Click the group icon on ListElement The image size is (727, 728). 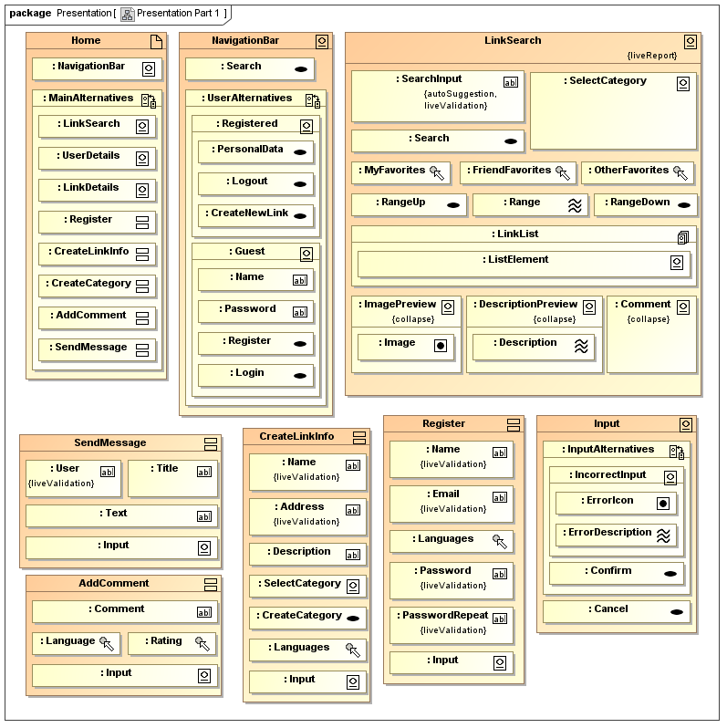(x=677, y=263)
